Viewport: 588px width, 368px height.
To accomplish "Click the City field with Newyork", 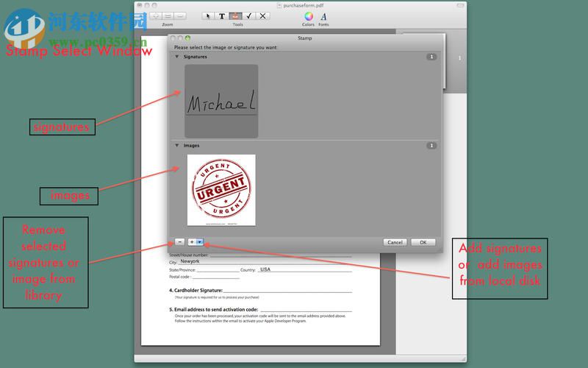I will point(265,261).
